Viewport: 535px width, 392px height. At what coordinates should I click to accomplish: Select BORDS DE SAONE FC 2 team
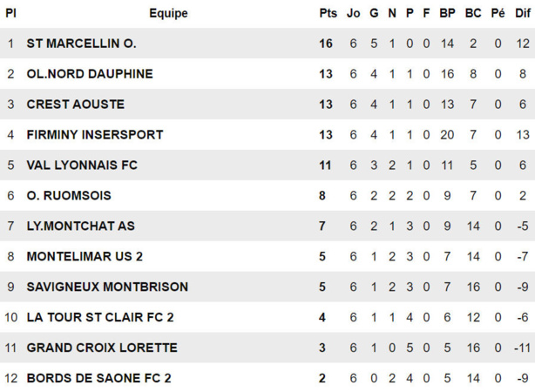pos(99,378)
